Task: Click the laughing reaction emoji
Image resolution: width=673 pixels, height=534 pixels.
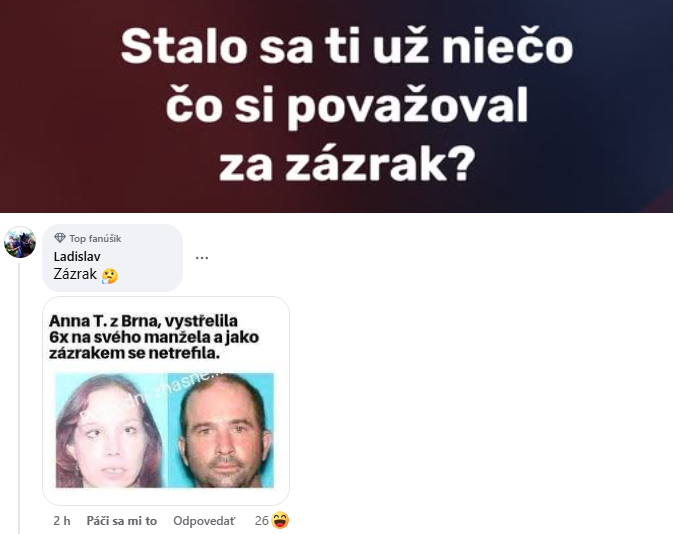Action: [x=280, y=520]
